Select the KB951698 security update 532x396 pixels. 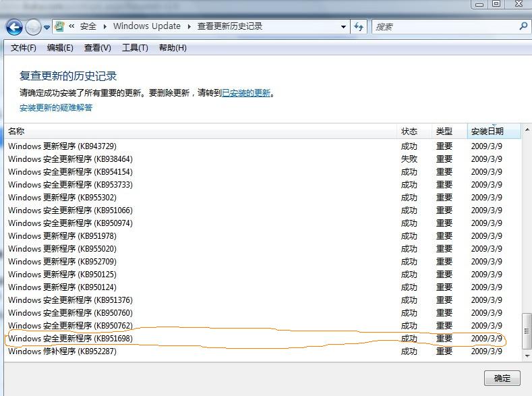click(262, 339)
